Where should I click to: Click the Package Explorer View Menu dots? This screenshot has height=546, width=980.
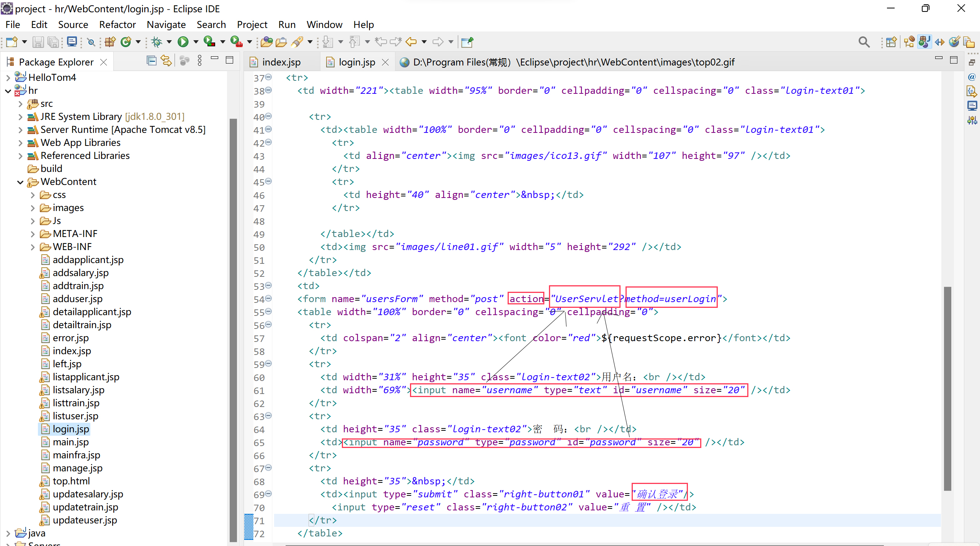[x=199, y=61]
